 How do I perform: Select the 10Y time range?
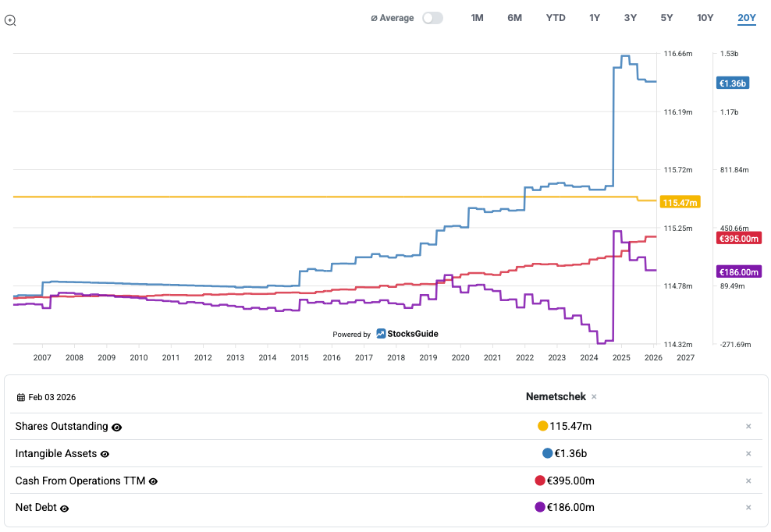(x=705, y=18)
